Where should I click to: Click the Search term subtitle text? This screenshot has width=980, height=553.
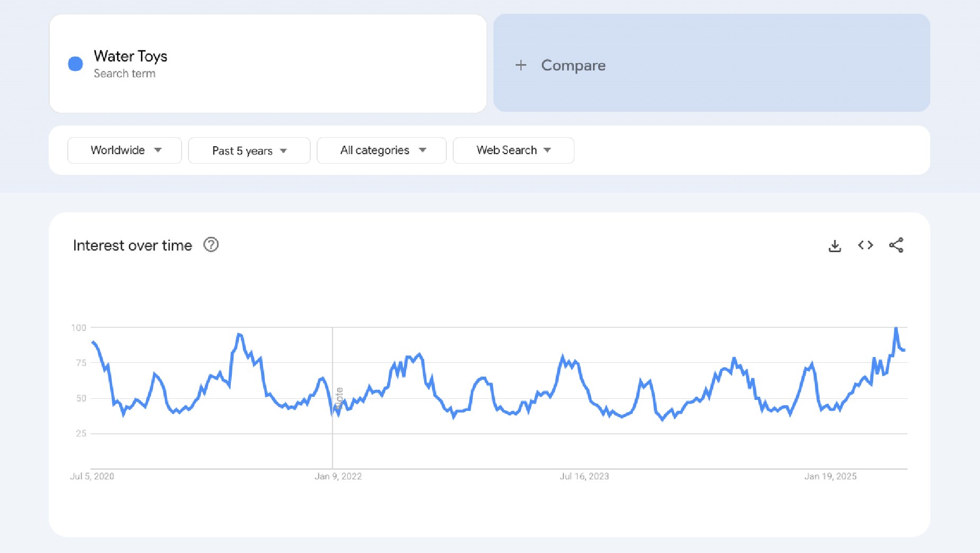[x=124, y=74]
